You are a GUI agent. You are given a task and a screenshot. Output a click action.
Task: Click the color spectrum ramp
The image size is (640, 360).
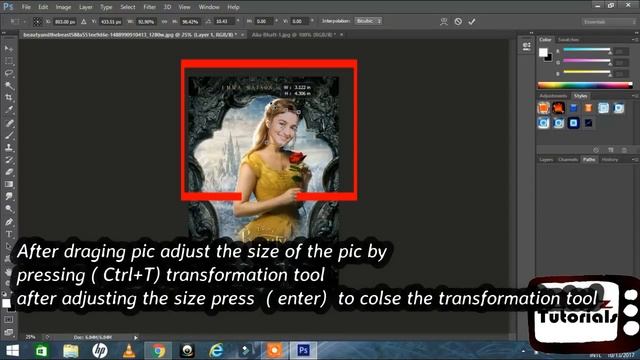[x=585, y=85]
